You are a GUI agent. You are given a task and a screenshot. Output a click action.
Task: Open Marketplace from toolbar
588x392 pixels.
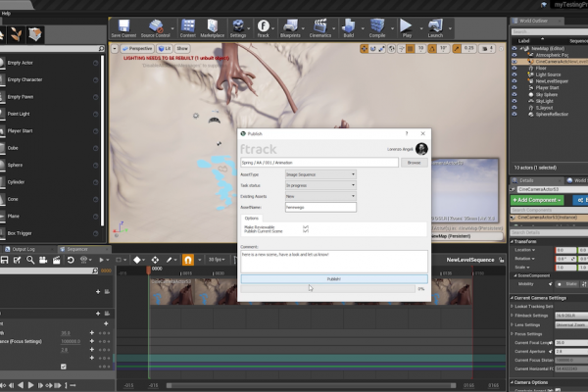(x=213, y=28)
